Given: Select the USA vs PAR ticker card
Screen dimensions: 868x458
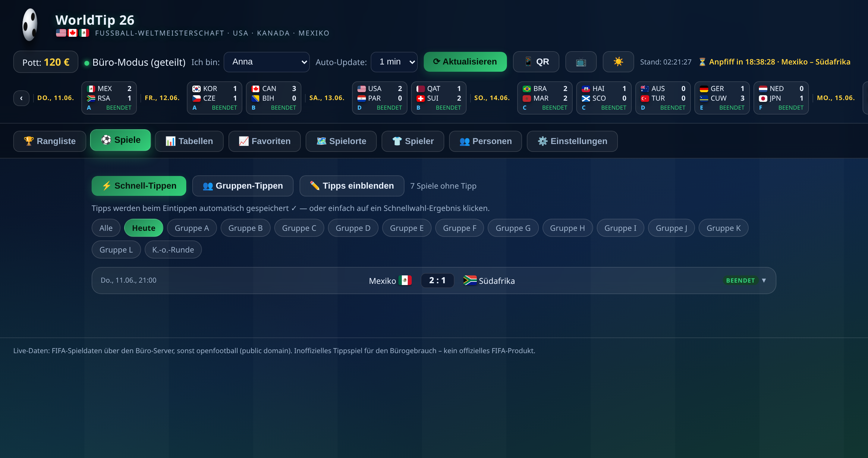Looking at the screenshot, I should (x=379, y=98).
